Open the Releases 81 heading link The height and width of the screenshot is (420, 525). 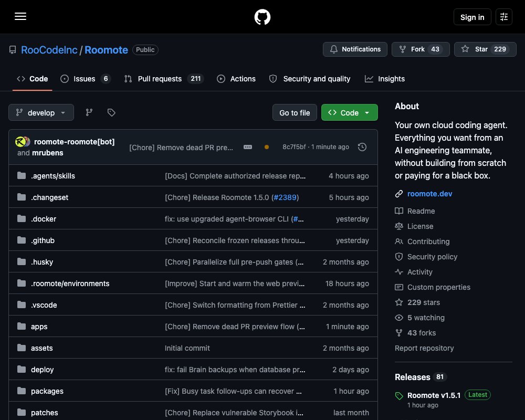coord(421,377)
